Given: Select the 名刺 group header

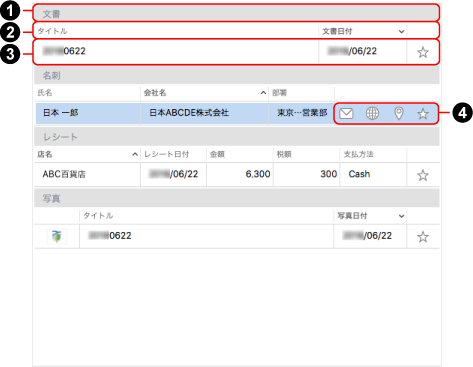Looking at the screenshot, I should pyautogui.click(x=237, y=75).
